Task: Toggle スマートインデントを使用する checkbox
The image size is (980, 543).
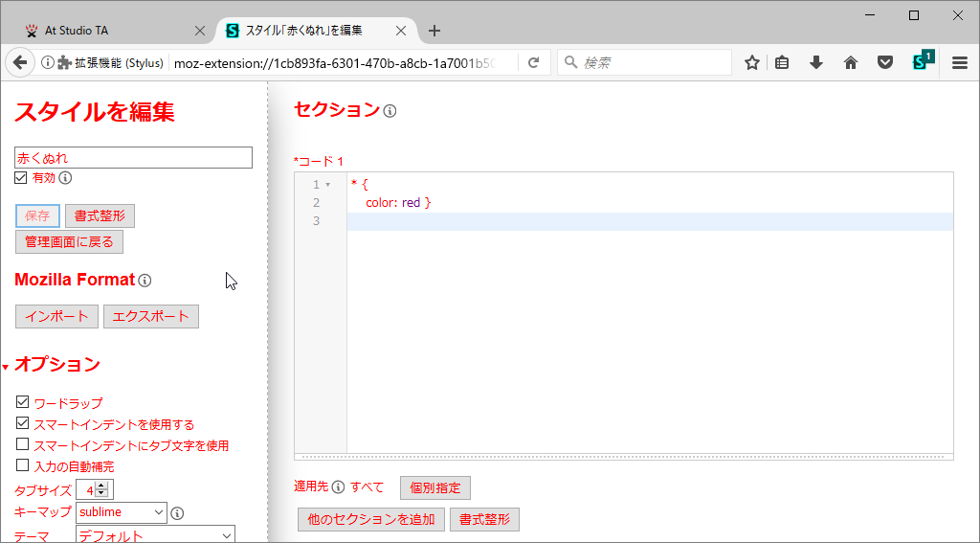Action: click(x=23, y=423)
